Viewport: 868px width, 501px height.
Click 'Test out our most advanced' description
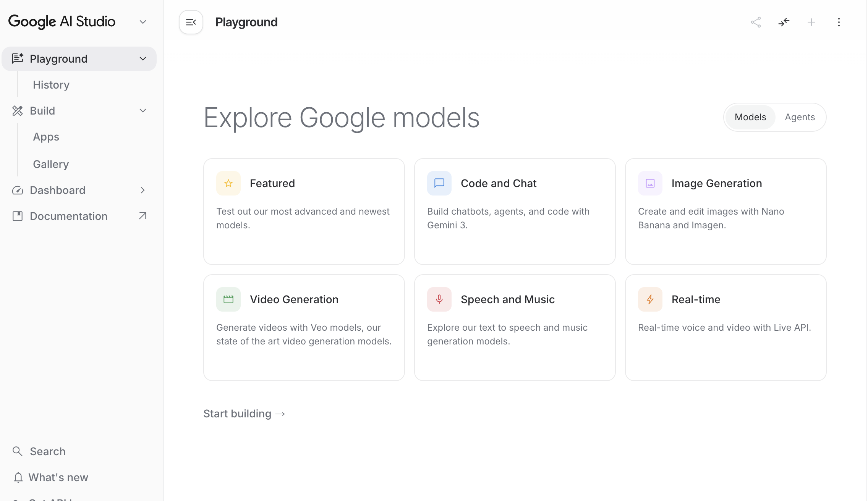click(x=303, y=218)
